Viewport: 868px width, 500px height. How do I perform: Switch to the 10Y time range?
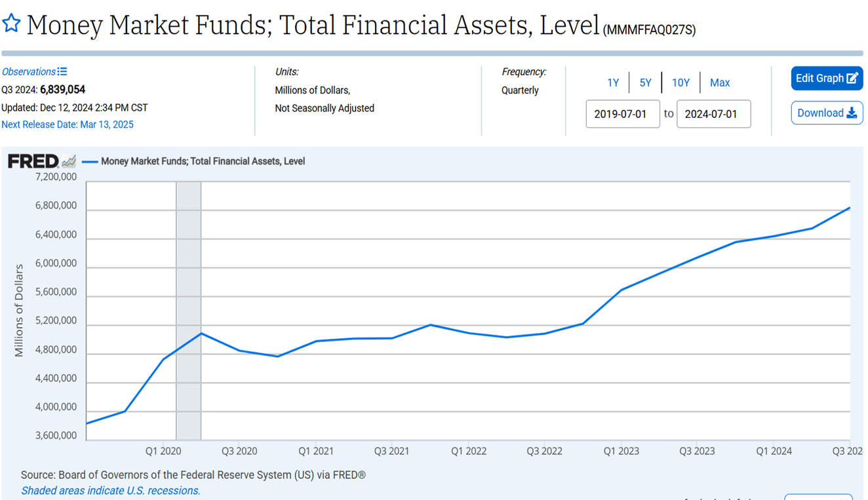681,83
